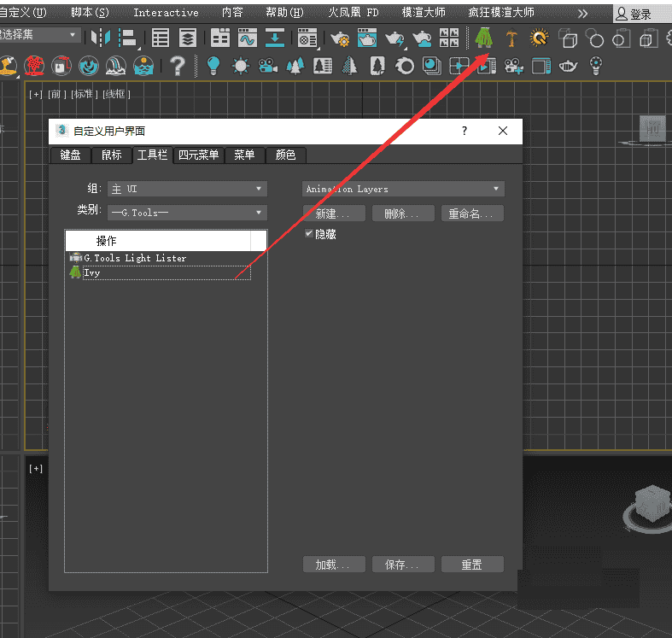Image resolution: width=672 pixels, height=638 pixels.
Task: Click the camera icon beside the sun
Action: point(268,66)
